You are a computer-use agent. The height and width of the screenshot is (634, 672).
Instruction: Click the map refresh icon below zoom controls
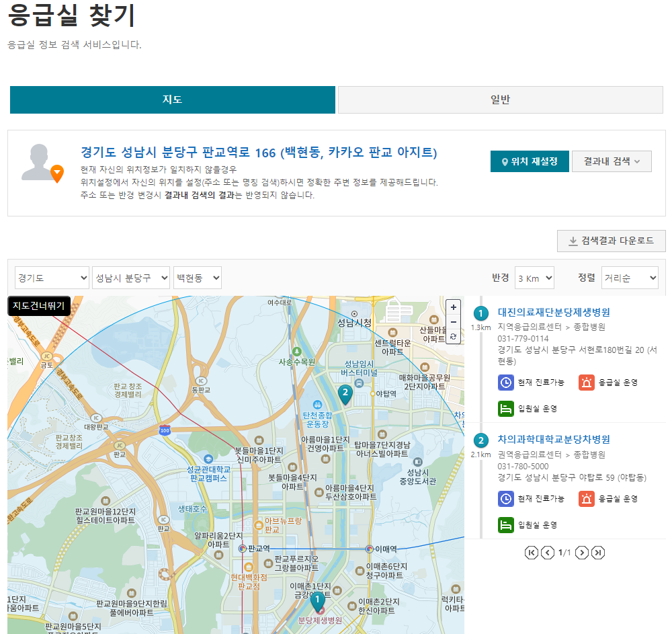click(453, 337)
